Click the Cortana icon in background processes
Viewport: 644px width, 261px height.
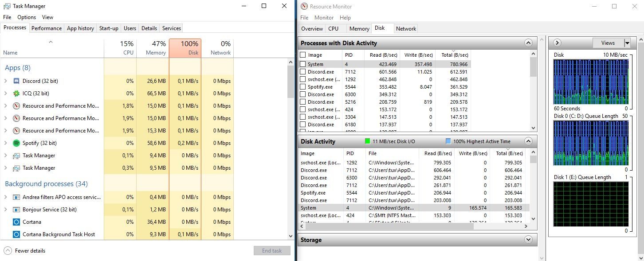click(x=16, y=222)
